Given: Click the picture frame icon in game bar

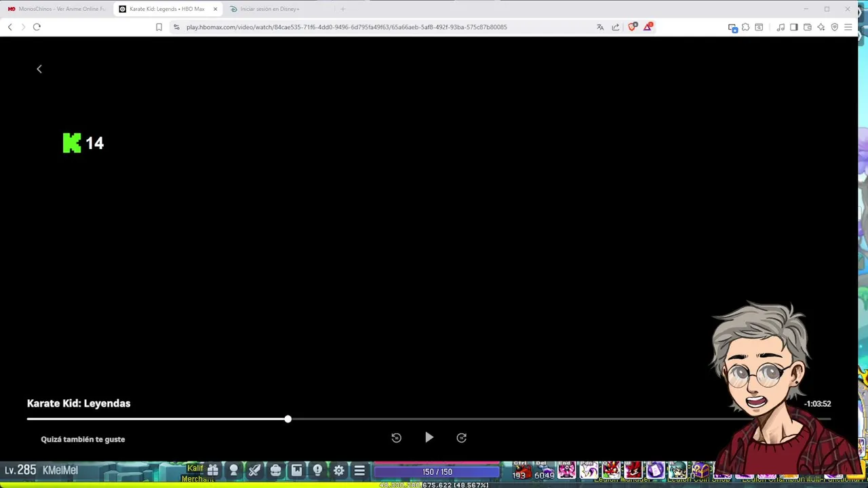Looking at the screenshot, I should [297, 470].
